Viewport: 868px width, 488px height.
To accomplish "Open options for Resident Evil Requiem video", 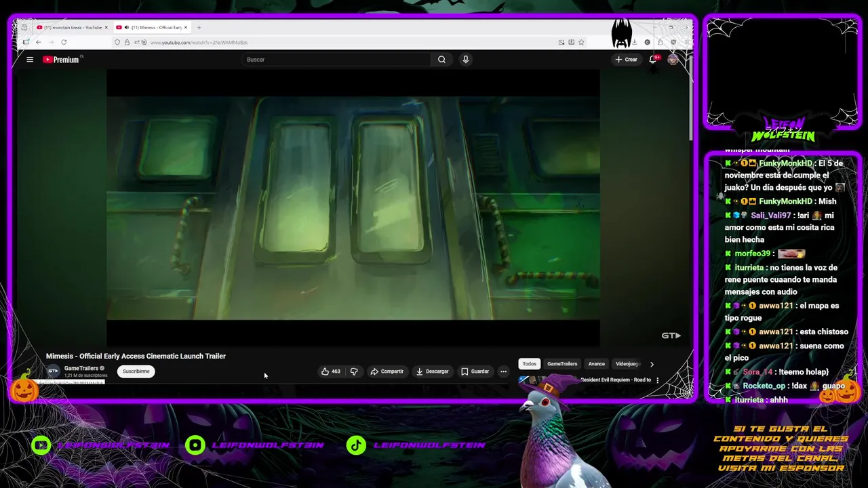I will click(657, 380).
